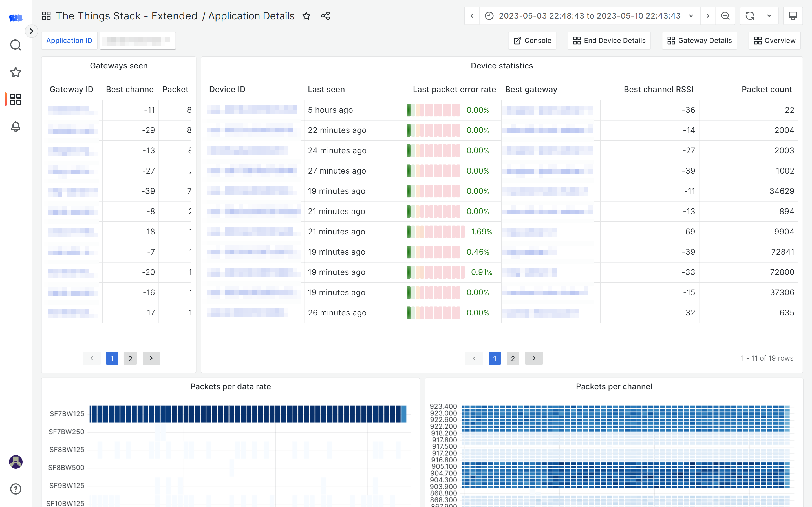This screenshot has width=812, height=507.
Task: Open starred dashboards in sidebar
Action: 16,72
